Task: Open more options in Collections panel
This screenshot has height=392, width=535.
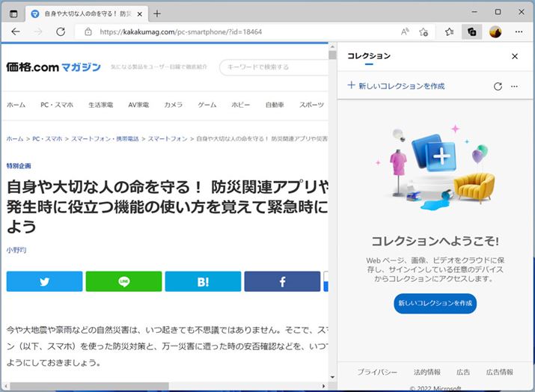Action: (x=514, y=86)
